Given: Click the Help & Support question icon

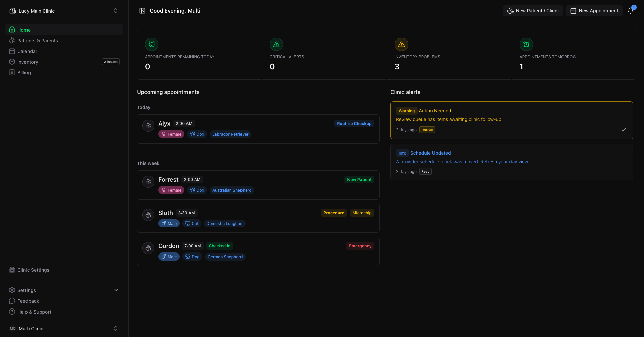Looking at the screenshot, I should 12,312.
